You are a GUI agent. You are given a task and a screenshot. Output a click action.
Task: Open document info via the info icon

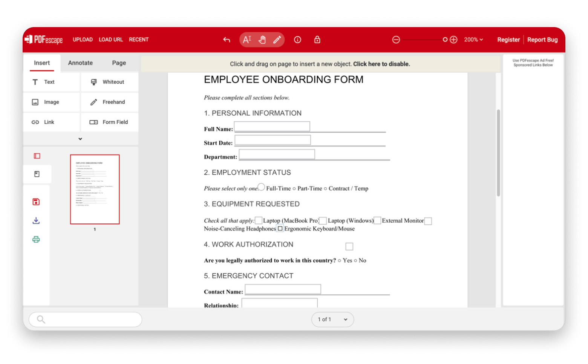297,40
